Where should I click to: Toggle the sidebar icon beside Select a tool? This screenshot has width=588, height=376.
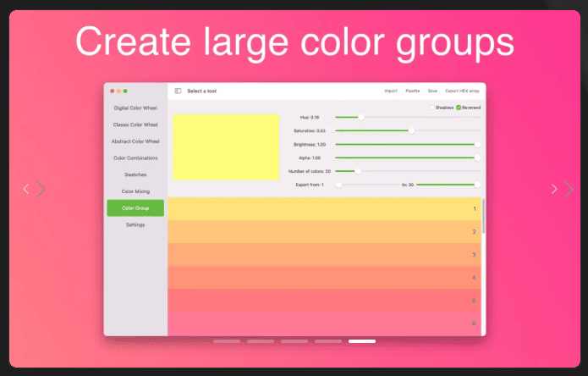(179, 91)
